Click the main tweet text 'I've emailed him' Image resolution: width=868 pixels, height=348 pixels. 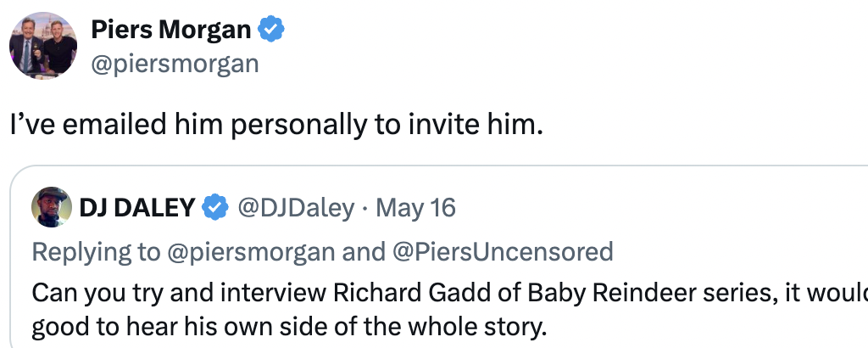click(119, 125)
